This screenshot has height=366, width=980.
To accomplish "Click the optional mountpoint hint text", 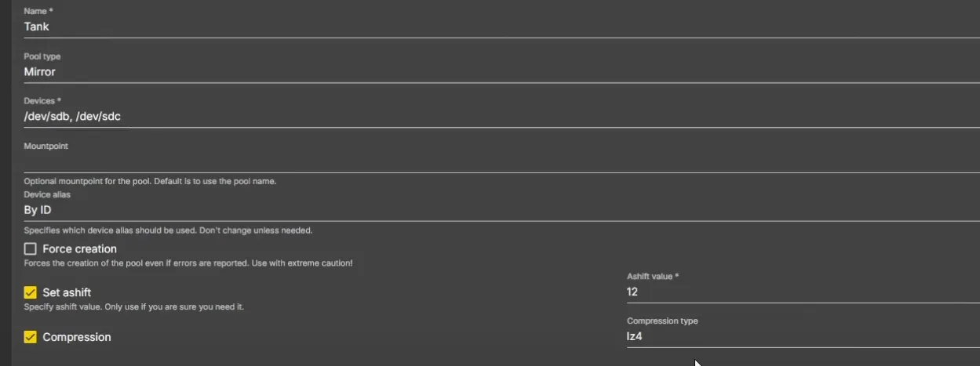I will 150,182.
